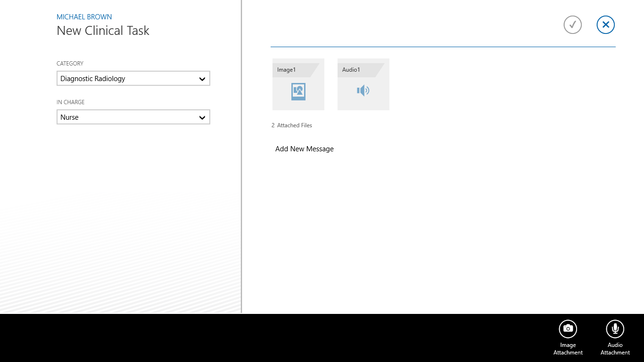Viewport: 644px width, 362px height.
Task: Dismiss the task with the X button
Action: pos(605,25)
